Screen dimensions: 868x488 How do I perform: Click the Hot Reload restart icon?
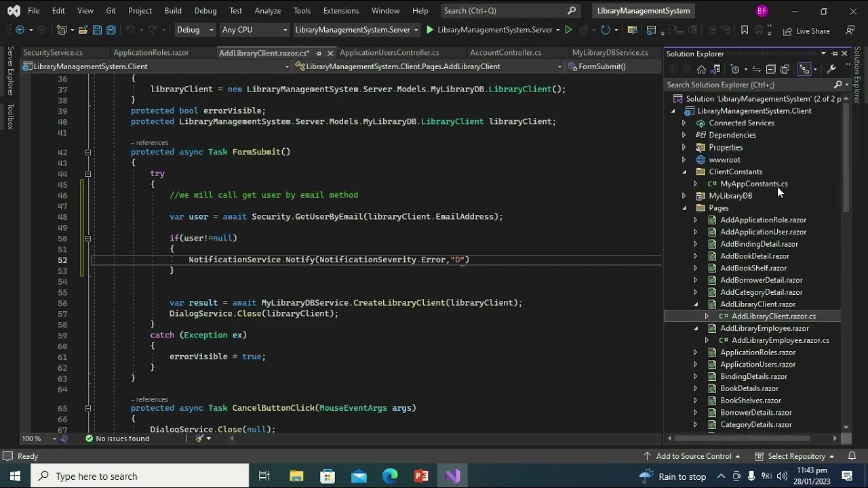(x=606, y=30)
